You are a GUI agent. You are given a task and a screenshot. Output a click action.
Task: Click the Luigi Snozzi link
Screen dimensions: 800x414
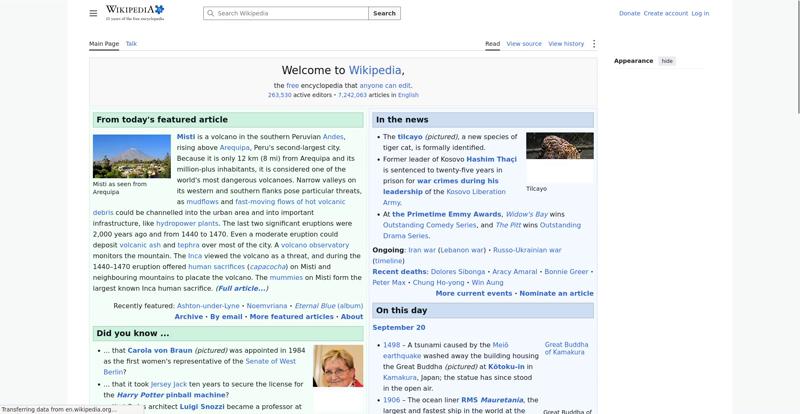tap(202, 407)
